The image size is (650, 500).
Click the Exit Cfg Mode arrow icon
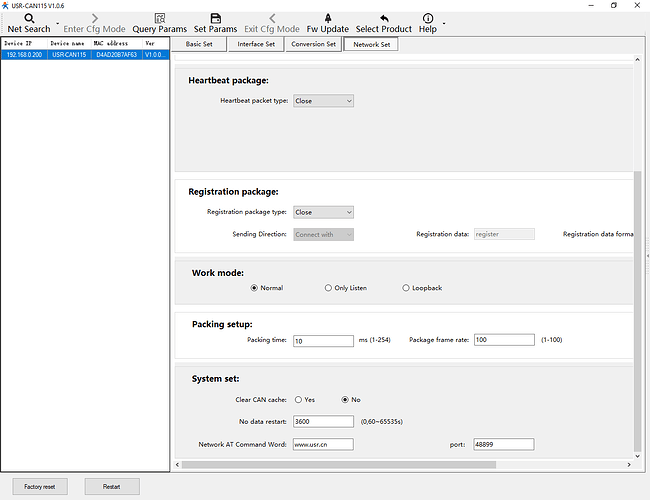(270, 18)
